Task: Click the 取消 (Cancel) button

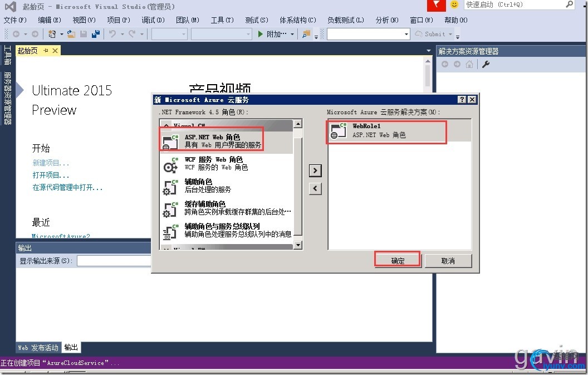Action: (448, 261)
